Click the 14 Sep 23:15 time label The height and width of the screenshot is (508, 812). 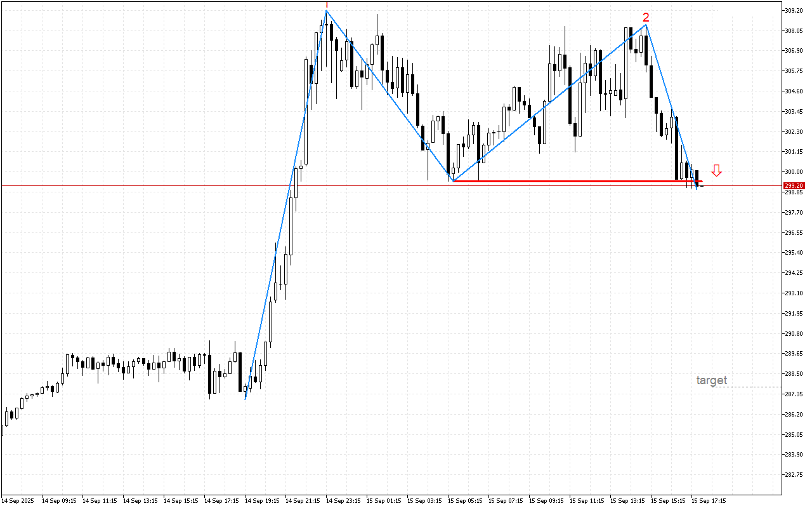coord(343,500)
